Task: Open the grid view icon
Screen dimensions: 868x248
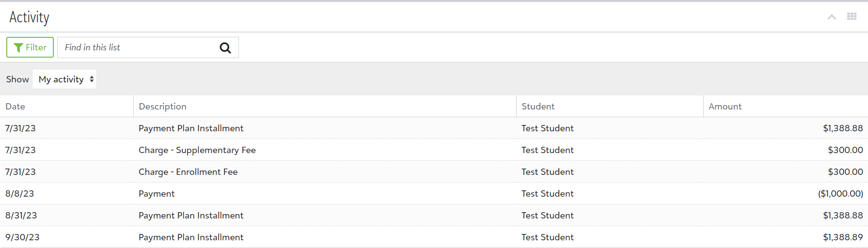Action: (852, 17)
